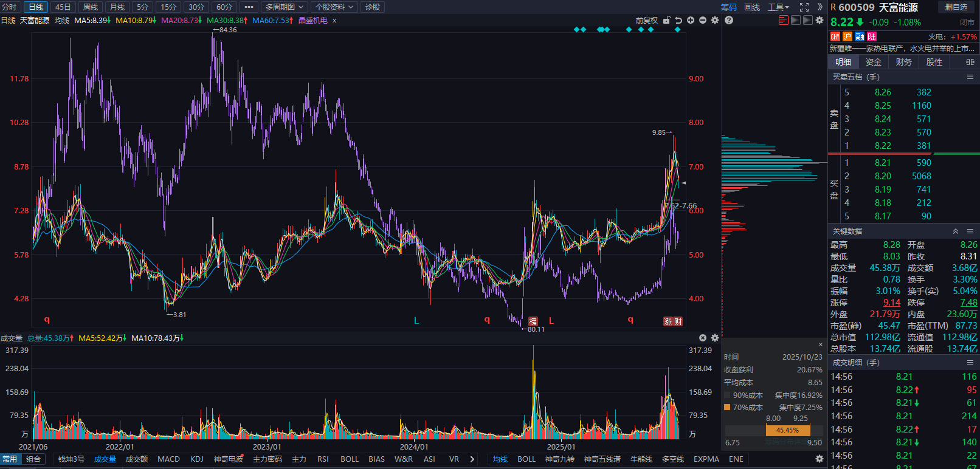980x469 pixels.
Task: Toggle the 筹码 chip distribution view
Action: coord(729,7)
